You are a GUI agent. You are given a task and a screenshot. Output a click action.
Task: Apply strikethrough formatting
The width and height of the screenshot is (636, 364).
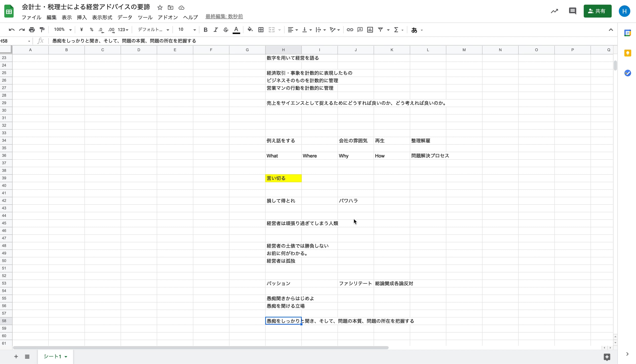(226, 30)
